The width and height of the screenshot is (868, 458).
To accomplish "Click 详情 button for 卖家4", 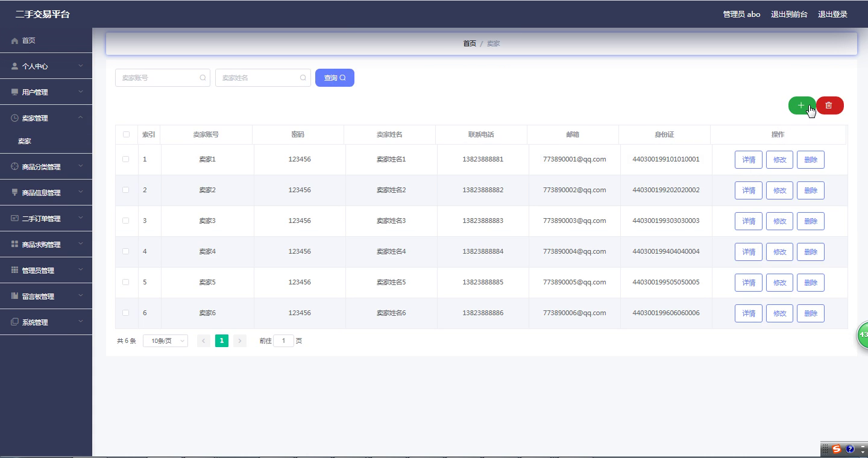I will coord(749,252).
